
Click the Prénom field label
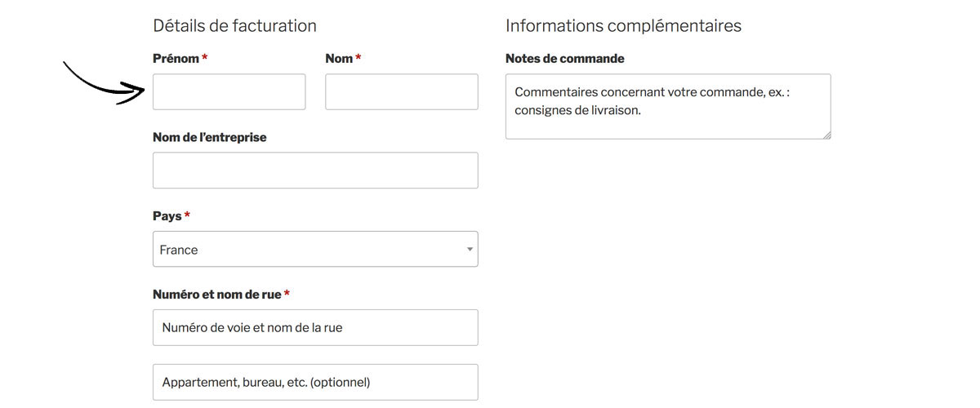coord(176,59)
